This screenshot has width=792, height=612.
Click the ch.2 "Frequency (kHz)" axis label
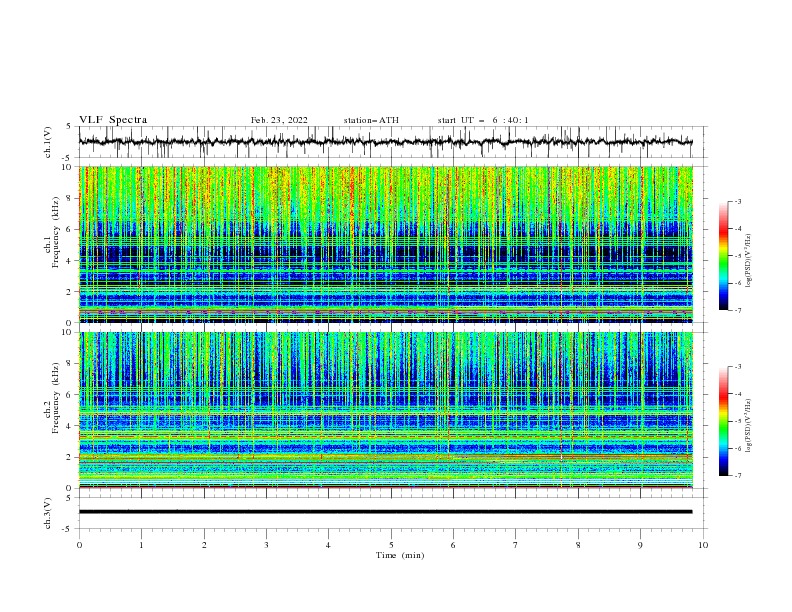pos(56,398)
